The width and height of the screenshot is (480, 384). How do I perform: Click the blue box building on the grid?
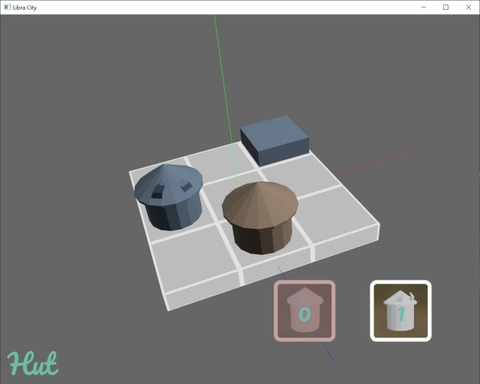pyautogui.click(x=275, y=140)
